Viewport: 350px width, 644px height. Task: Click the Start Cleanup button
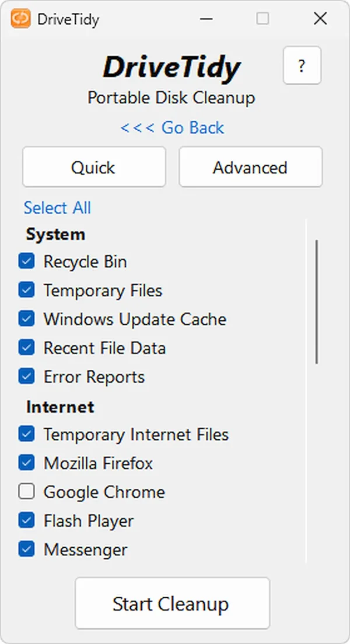[172, 603]
